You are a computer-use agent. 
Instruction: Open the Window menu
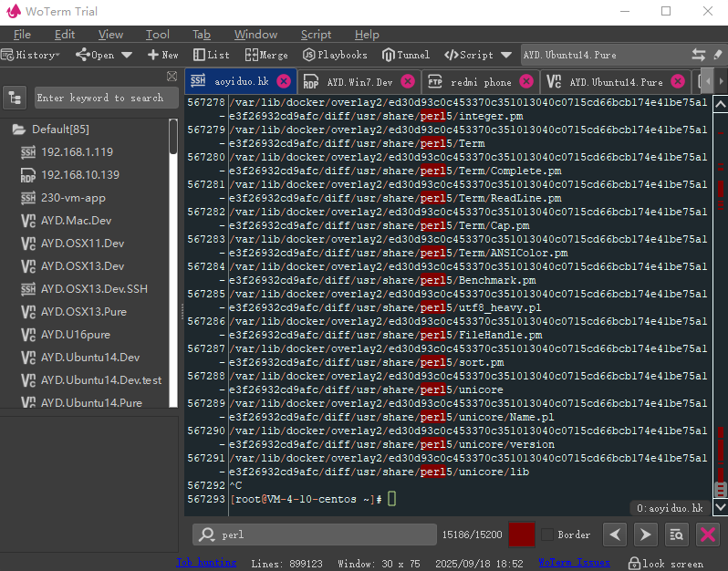coord(255,35)
